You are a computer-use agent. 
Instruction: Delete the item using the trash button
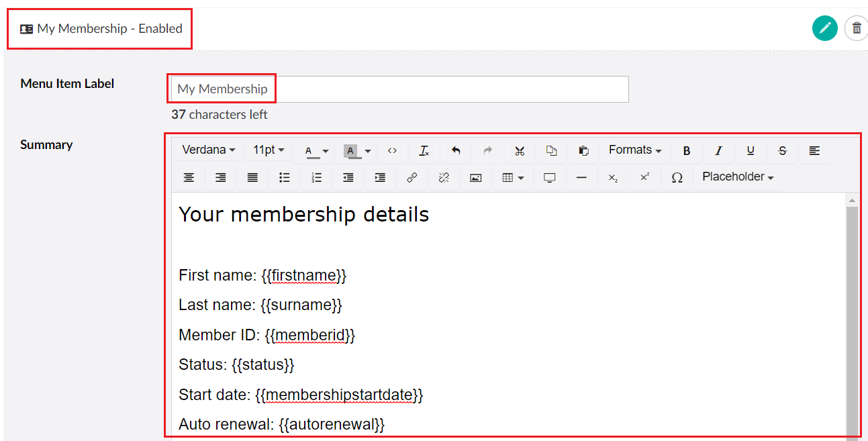[x=857, y=28]
